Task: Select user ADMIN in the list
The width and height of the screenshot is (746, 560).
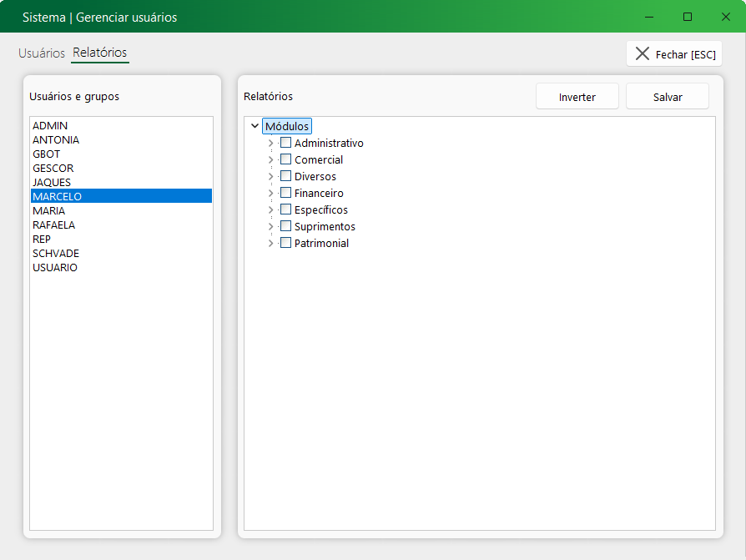Action: coord(50,126)
